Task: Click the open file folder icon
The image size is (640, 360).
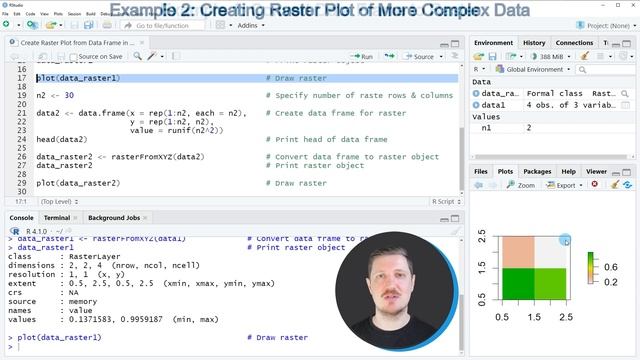Action: pyautogui.click(x=51, y=25)
